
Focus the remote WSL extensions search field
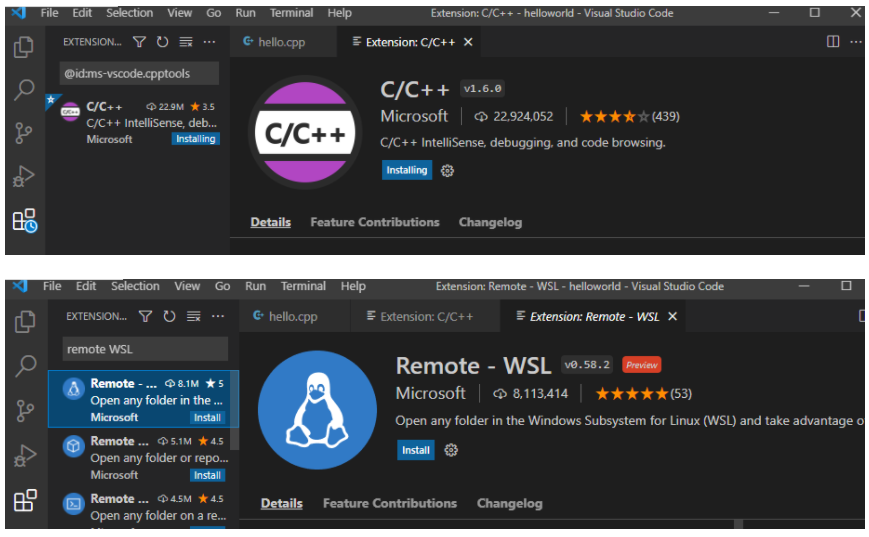145,349
